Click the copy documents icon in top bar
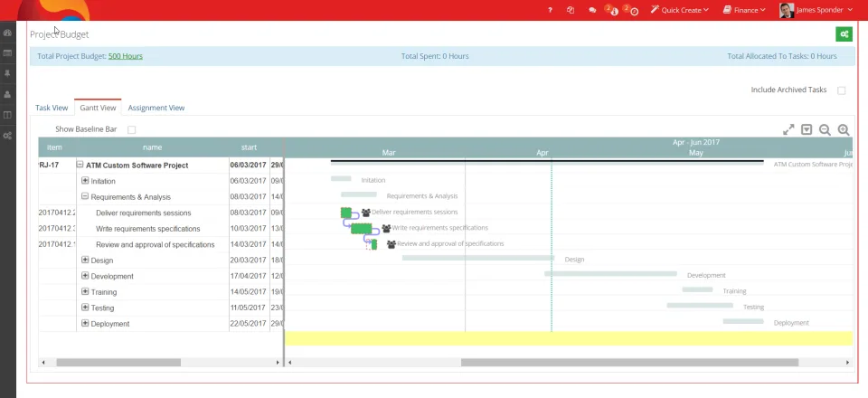 [x=571, y=10]
